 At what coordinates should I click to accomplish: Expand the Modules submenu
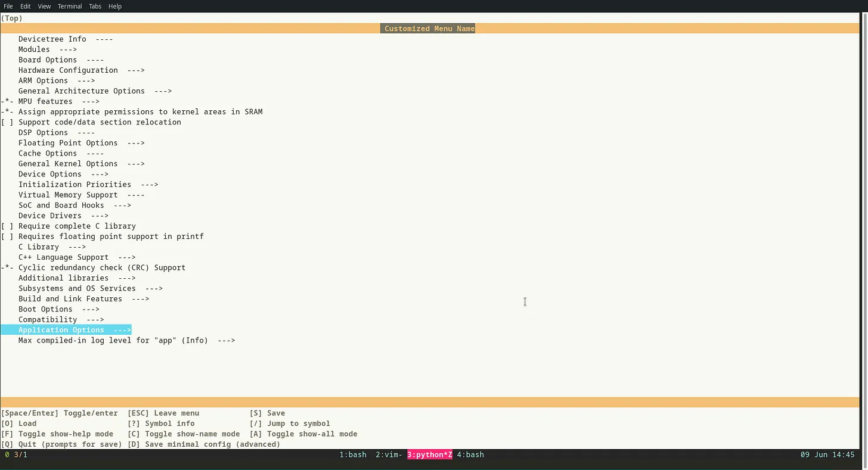pyautogui.click(x=48, y=49)
